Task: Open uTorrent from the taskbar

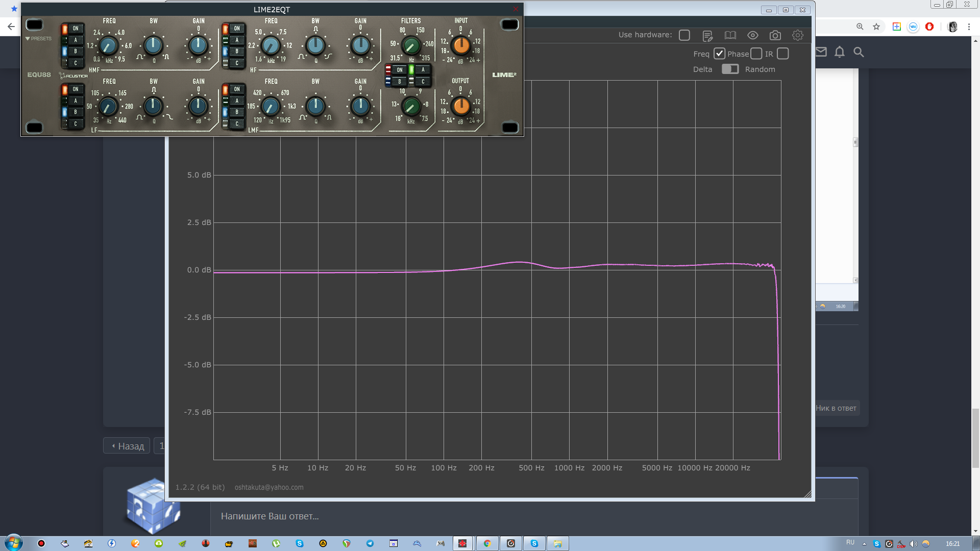Action: pyautogui.click(x=276, y=543)
